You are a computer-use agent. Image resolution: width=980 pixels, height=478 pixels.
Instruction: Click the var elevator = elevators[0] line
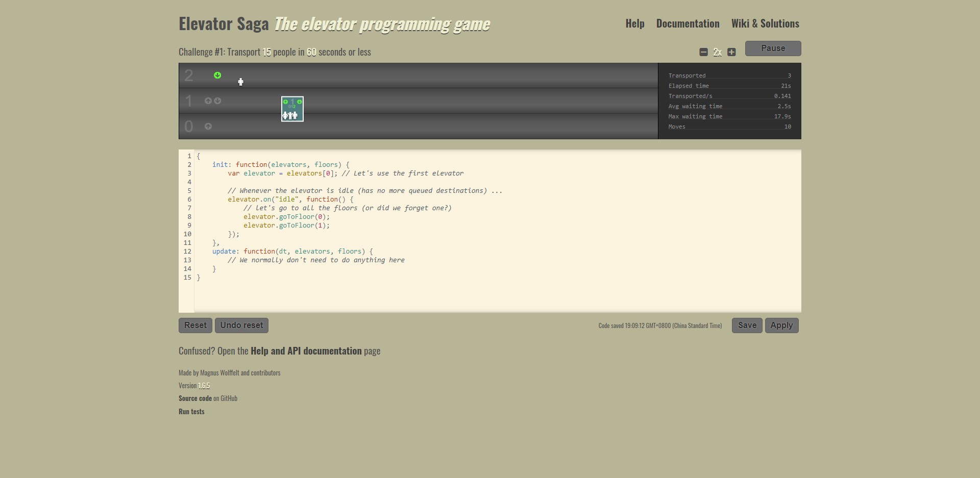click(346, 173)
